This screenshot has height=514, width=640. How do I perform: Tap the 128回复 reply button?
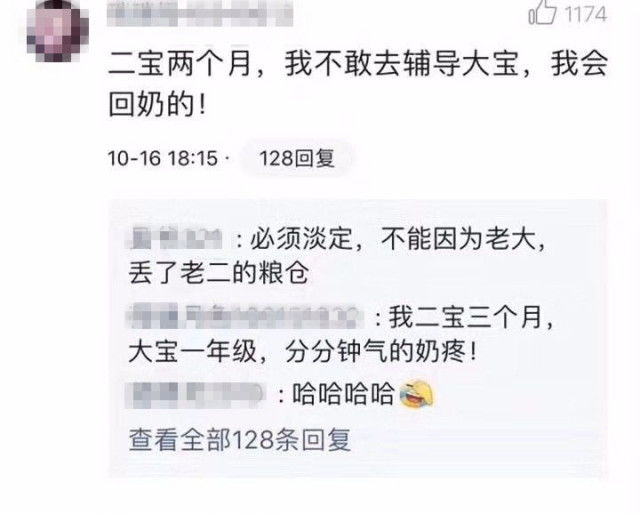(x=297, y=158)
